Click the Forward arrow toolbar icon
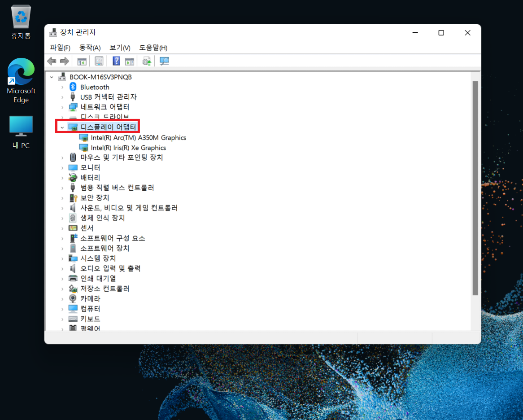 coord(65,61)
